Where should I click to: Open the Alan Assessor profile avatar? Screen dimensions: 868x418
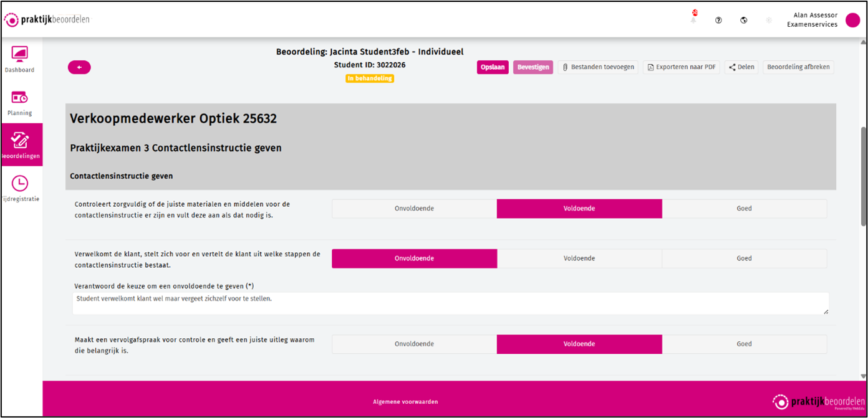tap(852, 19)
